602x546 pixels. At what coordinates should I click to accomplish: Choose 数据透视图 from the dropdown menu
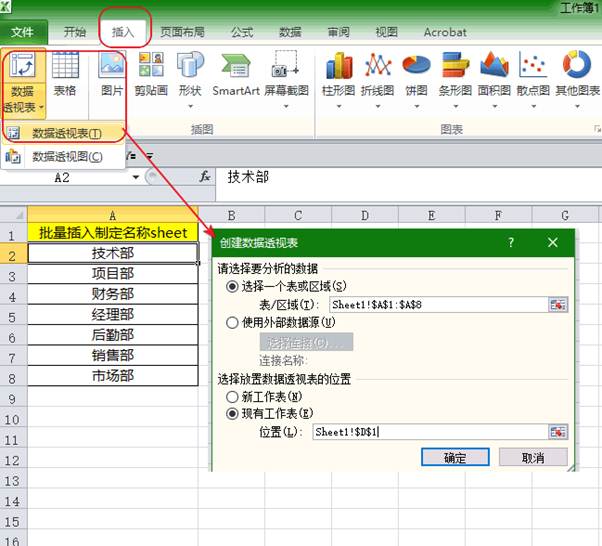pyautogui.click(x=66, y=156)
